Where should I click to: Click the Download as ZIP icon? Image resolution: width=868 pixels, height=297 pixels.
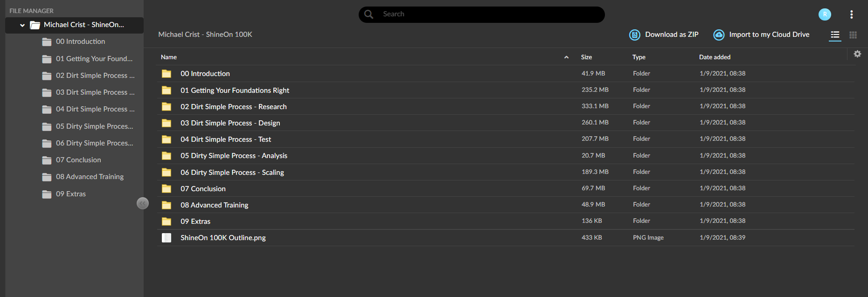(x=634, y=35)
